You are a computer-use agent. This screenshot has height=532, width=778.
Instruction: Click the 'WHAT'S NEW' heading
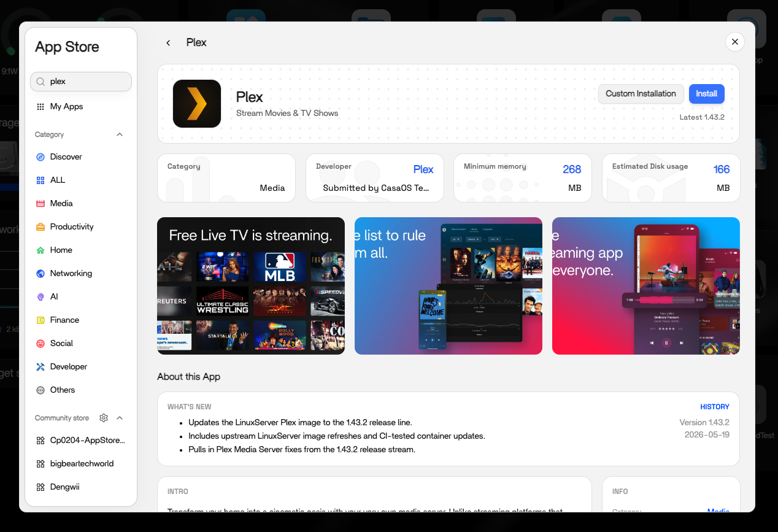pyautogui.click(x=190, y=407)
